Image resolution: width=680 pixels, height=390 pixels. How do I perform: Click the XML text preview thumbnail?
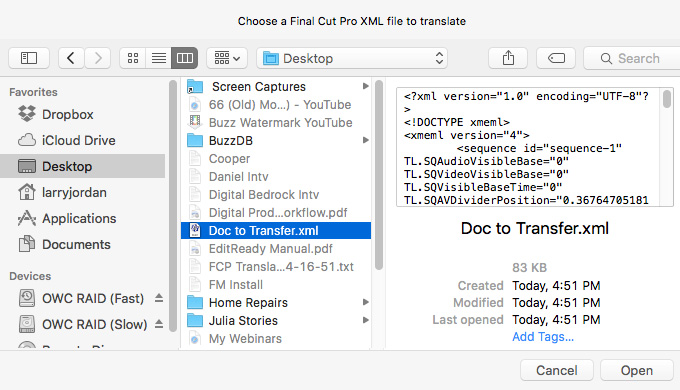534,147
